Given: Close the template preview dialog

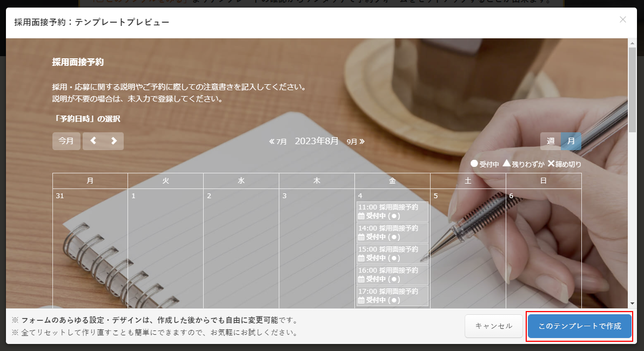Looking at the screenshot, I should pyautogui.click(x=623, y=20).
